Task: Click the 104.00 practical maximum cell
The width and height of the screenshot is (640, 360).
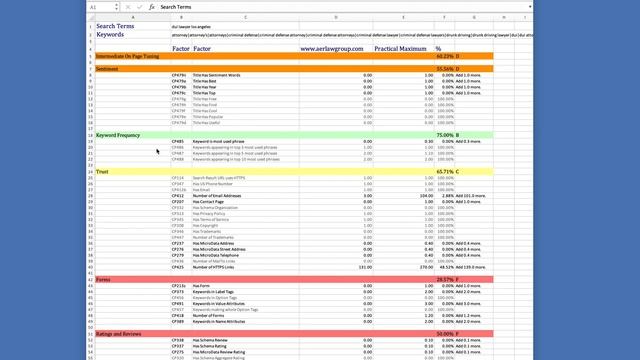Action: coord(426,196)
